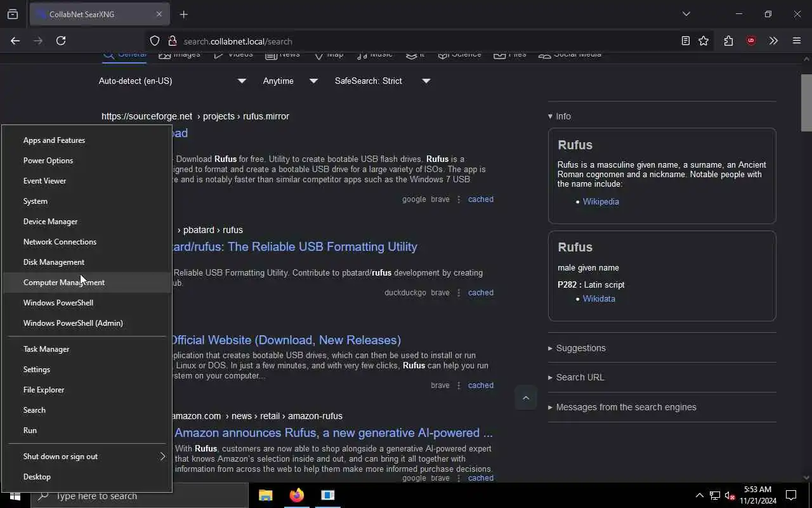The image size is (812, 508).
Task: Go back using browser back arrow
Action: click(15, 41)
